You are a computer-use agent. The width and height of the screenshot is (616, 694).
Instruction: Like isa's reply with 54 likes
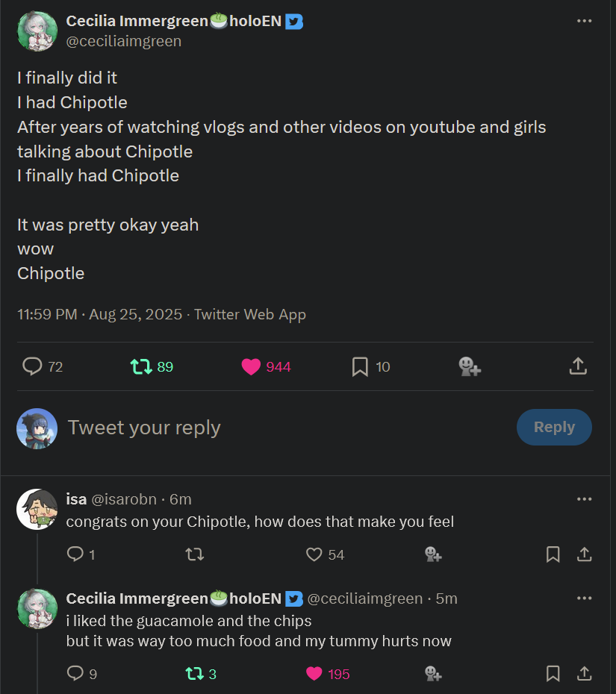point(314,554)
